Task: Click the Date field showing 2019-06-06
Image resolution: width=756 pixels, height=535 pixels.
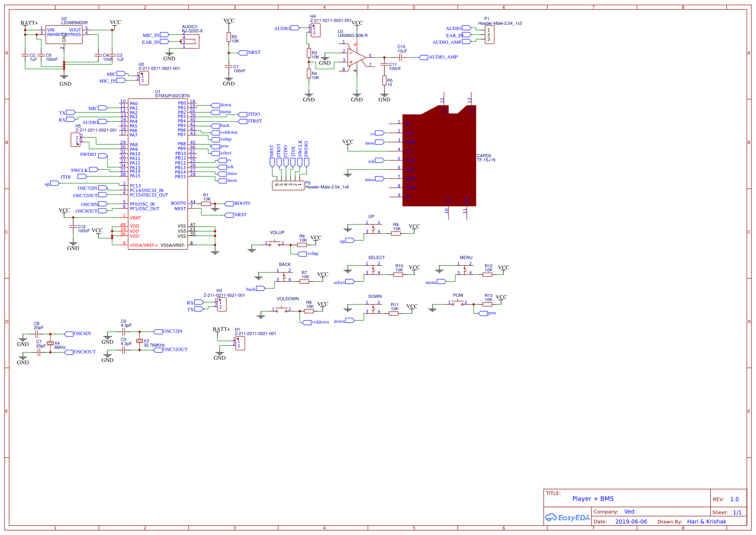Action: click(631, 521)
